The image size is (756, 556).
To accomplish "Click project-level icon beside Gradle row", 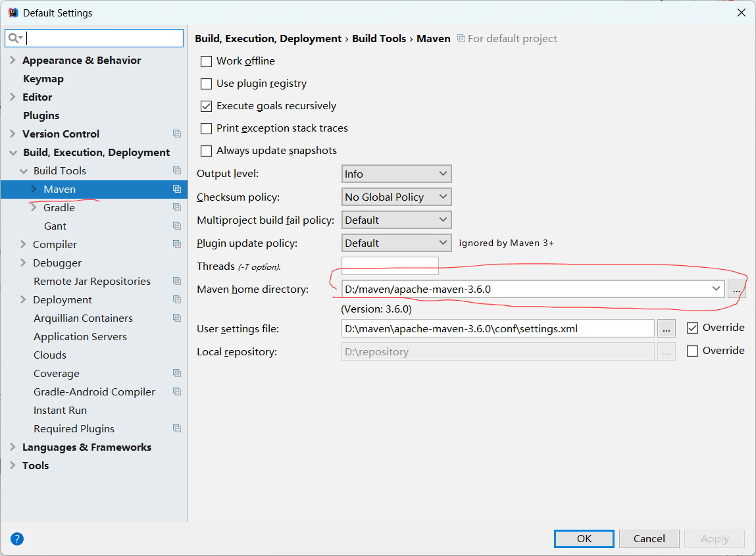I will click(x=177, y=207).
